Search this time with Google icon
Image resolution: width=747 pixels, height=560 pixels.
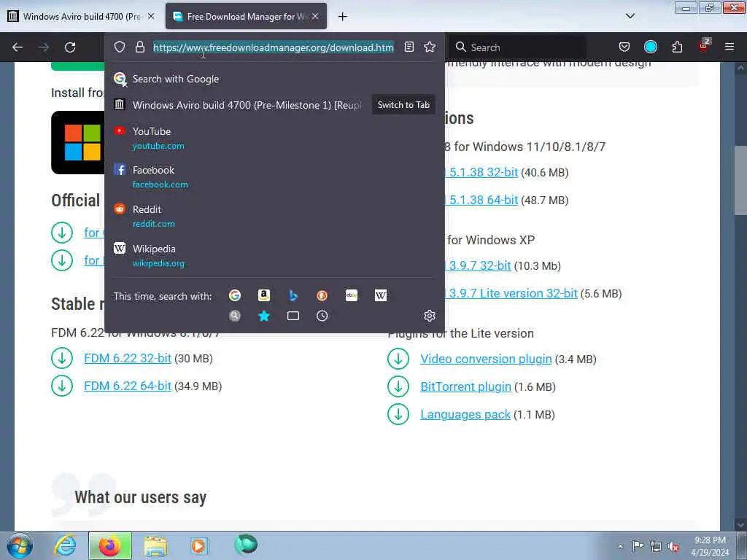click(235, 295)
